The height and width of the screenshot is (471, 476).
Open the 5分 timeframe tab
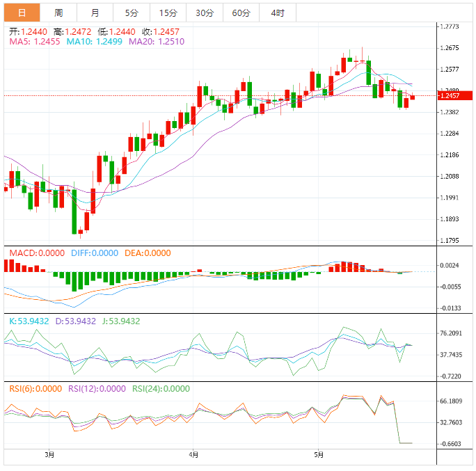[x=132, y=13]
